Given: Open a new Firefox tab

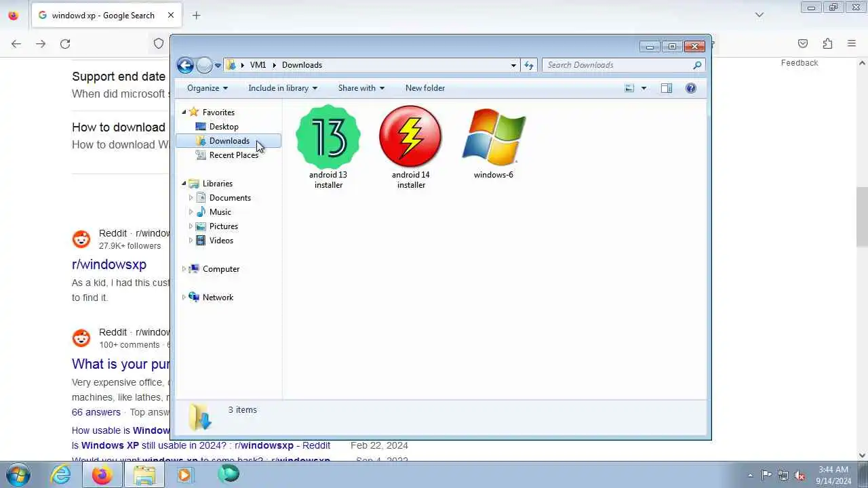Looking at the screenshot, I should [196, 15].
